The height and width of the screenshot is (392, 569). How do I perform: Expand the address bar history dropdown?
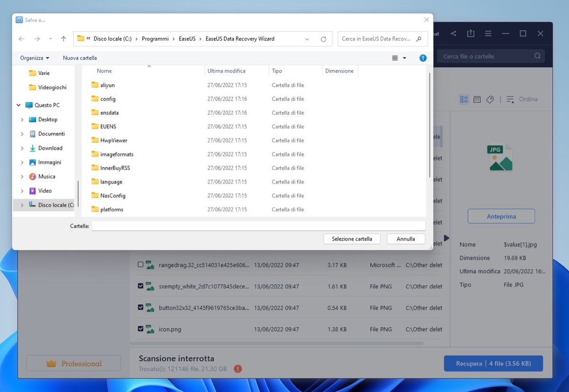307,39
